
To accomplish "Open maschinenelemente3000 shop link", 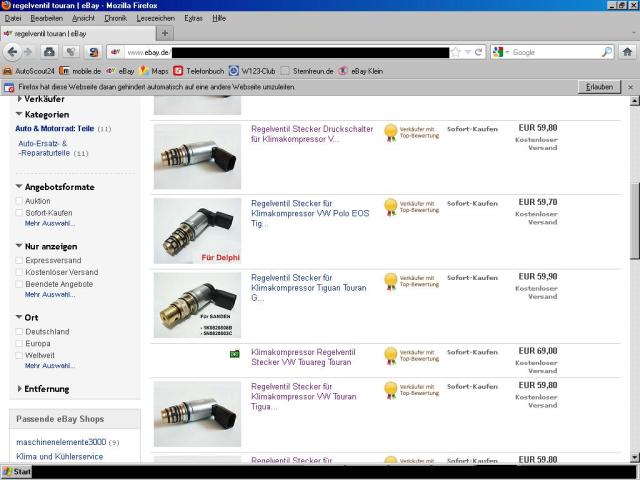I will tap(61, 442).
